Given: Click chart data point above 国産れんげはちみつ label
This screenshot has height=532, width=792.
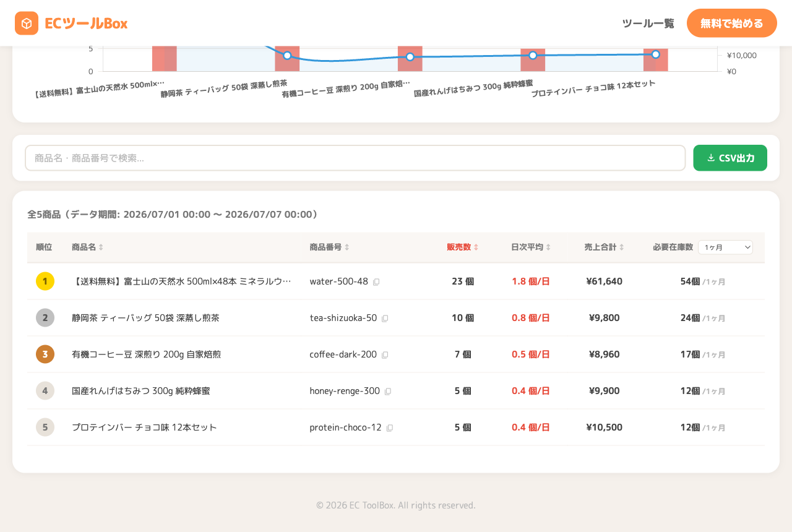Looking at the screenshot, I should (533, 56).
